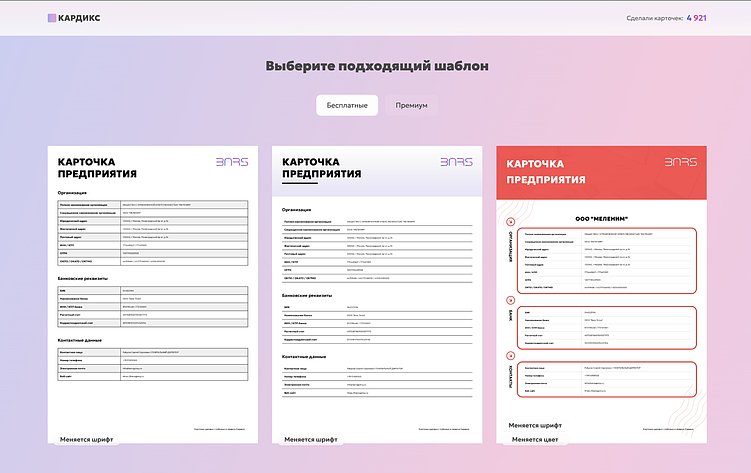Click the ООО "МЕЛЕНИМ" title on red template
This screenshot has height=473, width=751.
tap(602, 219)
